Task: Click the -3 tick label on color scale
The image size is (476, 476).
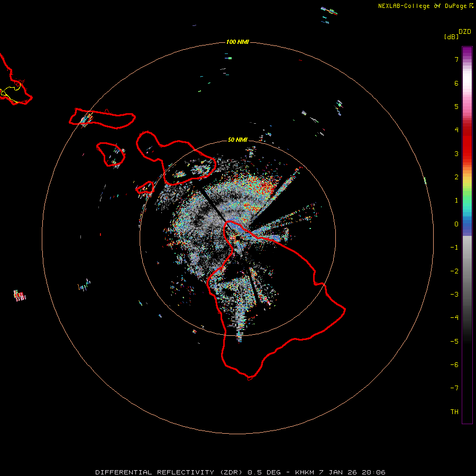Action: click(x=454, y=295)
